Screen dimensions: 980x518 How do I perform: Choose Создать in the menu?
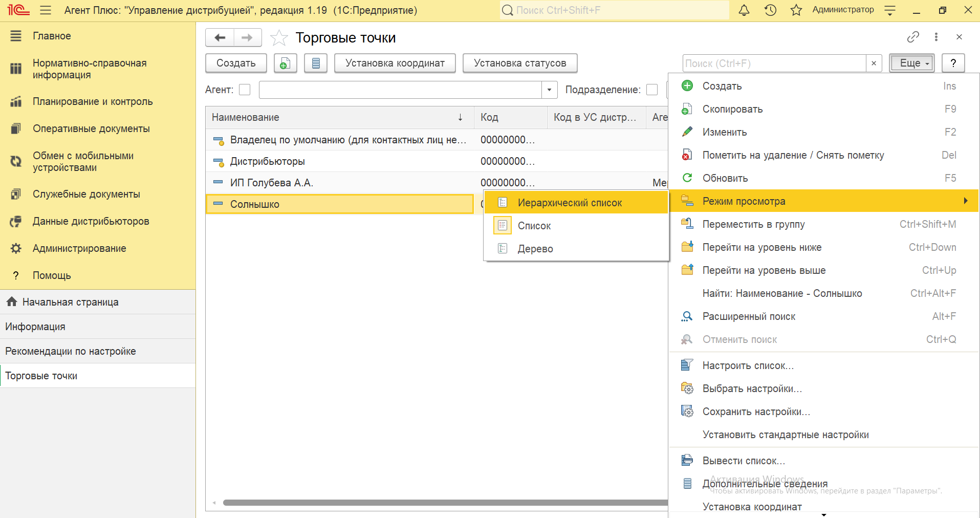824,86
